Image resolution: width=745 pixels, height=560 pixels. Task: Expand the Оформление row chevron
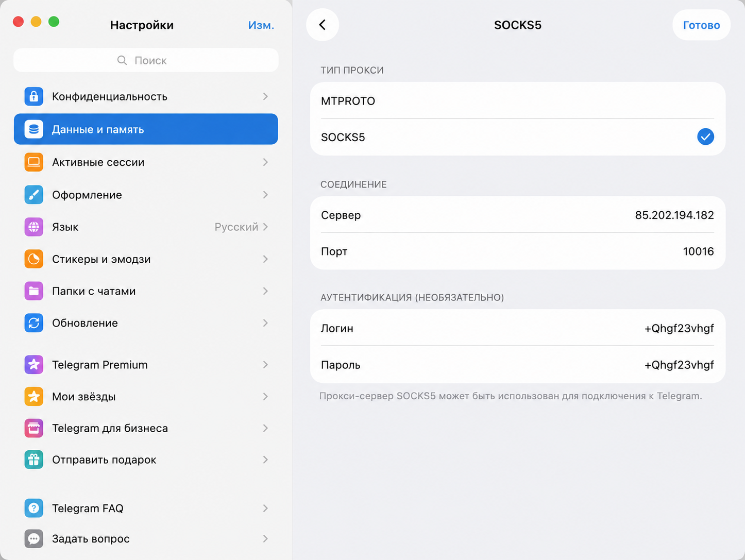(265, 195)
